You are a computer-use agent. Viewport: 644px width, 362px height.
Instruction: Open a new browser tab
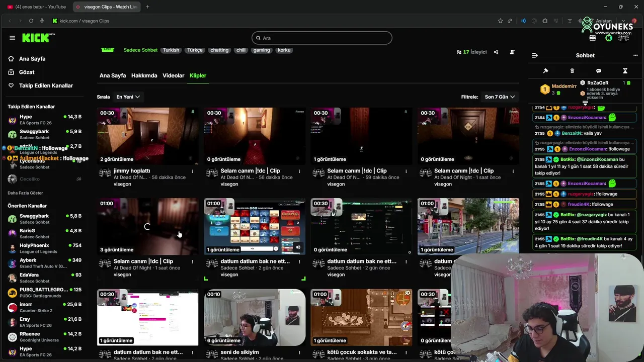coord(147,7)
